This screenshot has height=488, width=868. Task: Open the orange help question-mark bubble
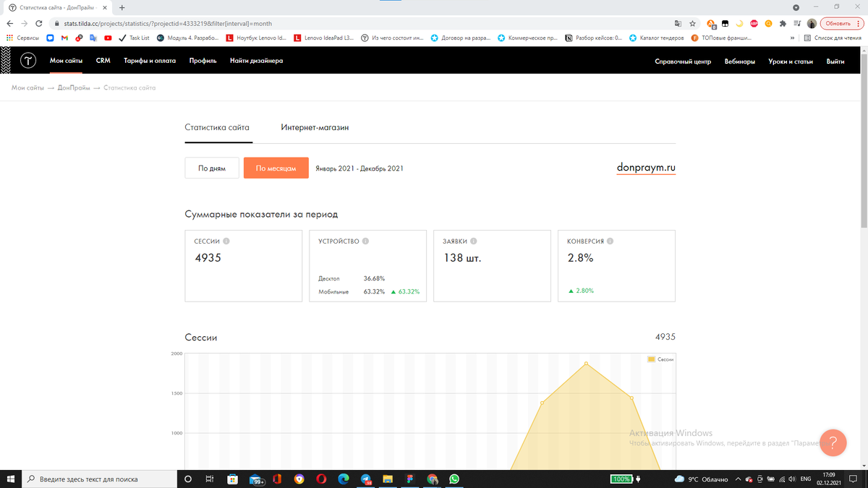click(833, 442)
